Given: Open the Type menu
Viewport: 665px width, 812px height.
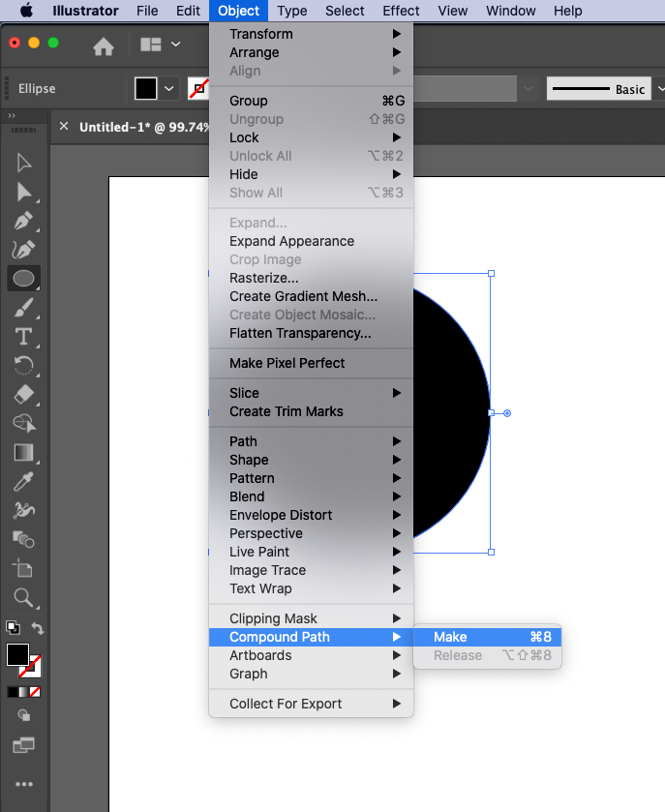Looking at the screenshot, I should [x=291, y=11].
